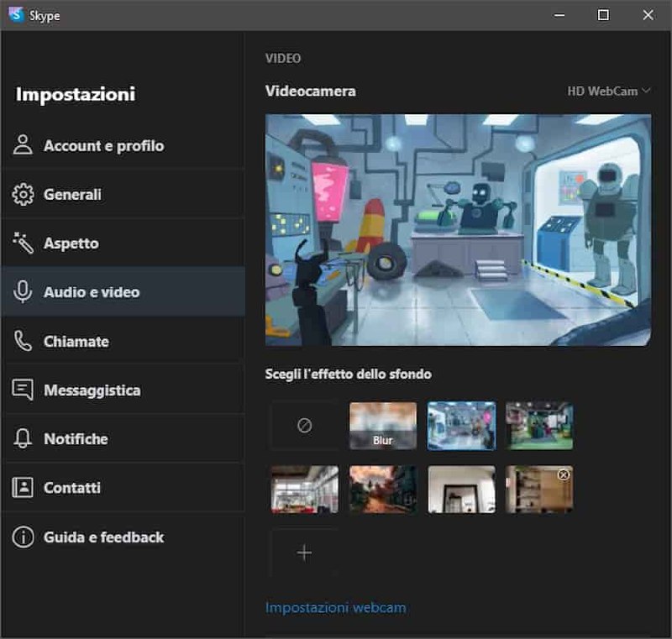672x639 pixels.
Task: Open Generali settings via the gear icon
Action: pyautogui.click(x=23, y=195)
